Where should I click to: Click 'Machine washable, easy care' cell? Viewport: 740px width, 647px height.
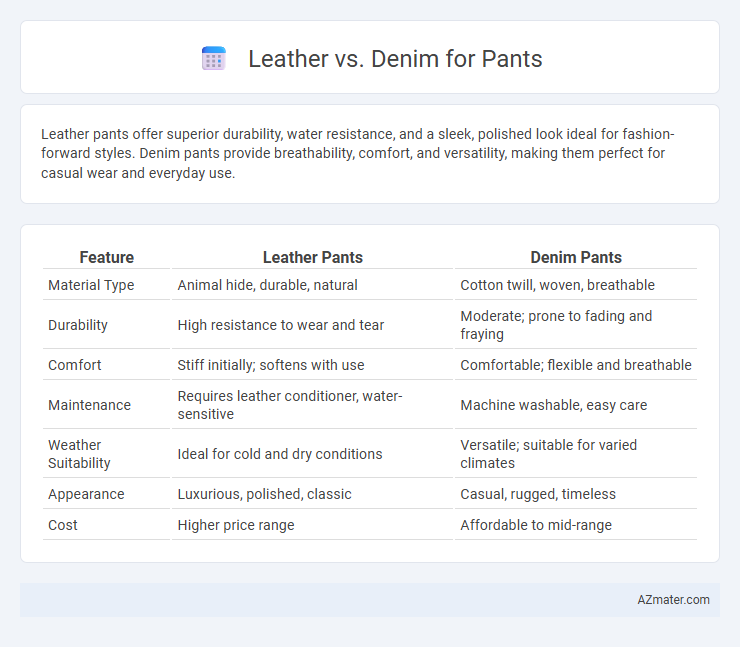point(554,405)
